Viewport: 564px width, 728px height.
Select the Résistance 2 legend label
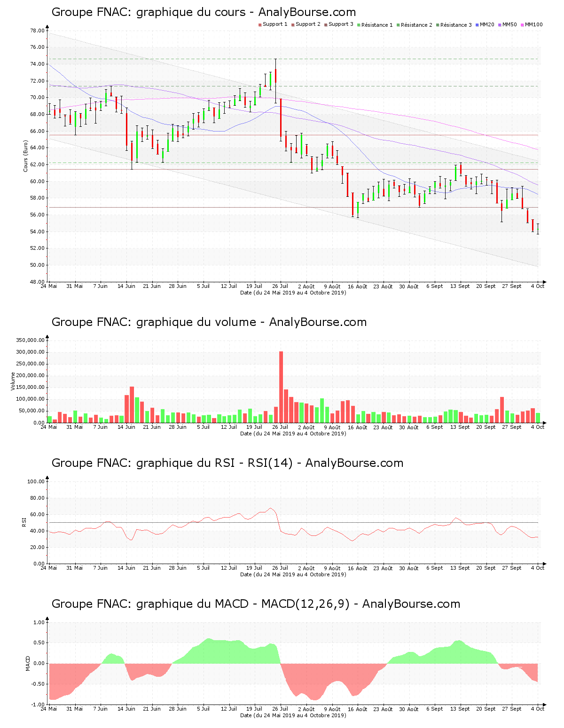pos(416,25)
